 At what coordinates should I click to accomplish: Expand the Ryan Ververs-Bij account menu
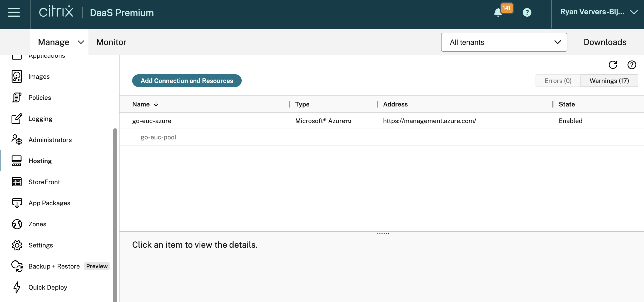tap(598, 12)
